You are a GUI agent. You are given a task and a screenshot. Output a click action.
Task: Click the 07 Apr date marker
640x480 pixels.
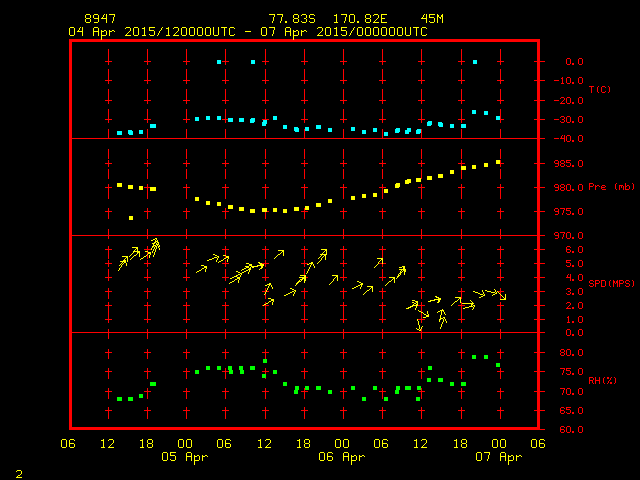click(497, 457)
